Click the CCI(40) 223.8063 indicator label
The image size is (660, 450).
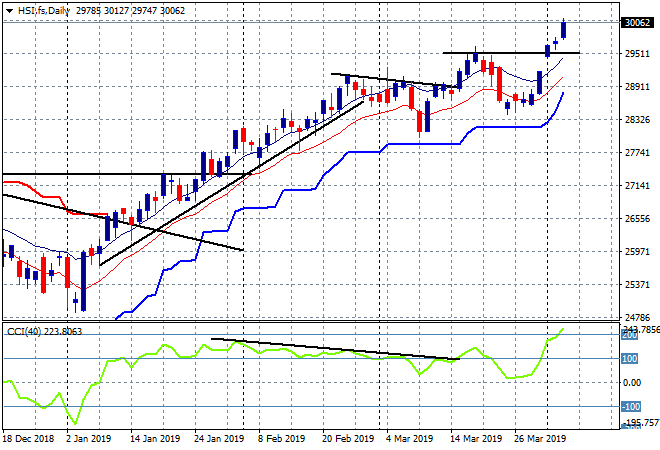tap(44, 332)
